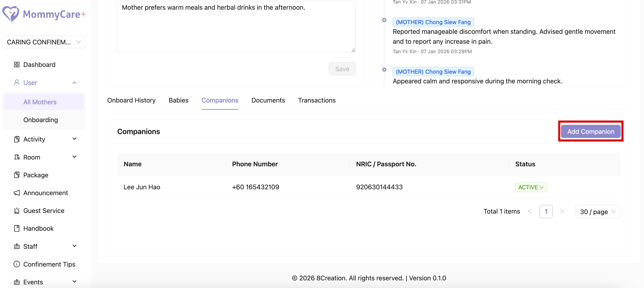Image resolution: width=644 pixels, height=288 pixels.
Task: Go to the Onboarding menu item
Action: (x=40, y=120)
